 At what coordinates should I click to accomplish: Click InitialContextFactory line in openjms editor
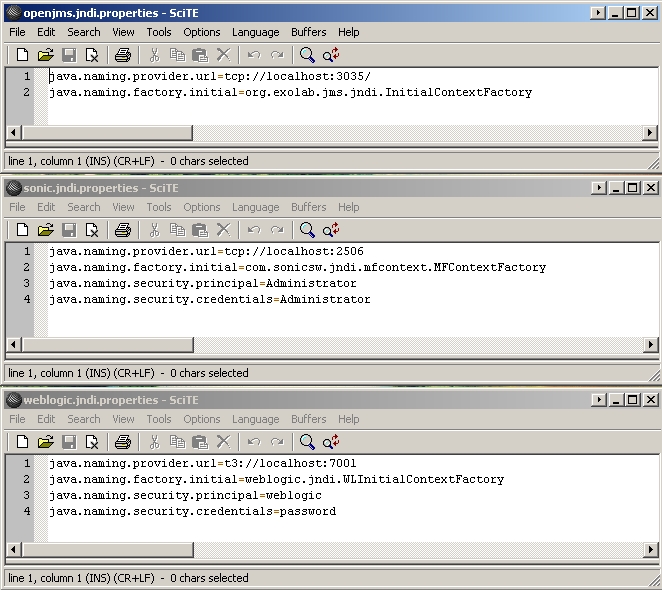coord(290,92)
